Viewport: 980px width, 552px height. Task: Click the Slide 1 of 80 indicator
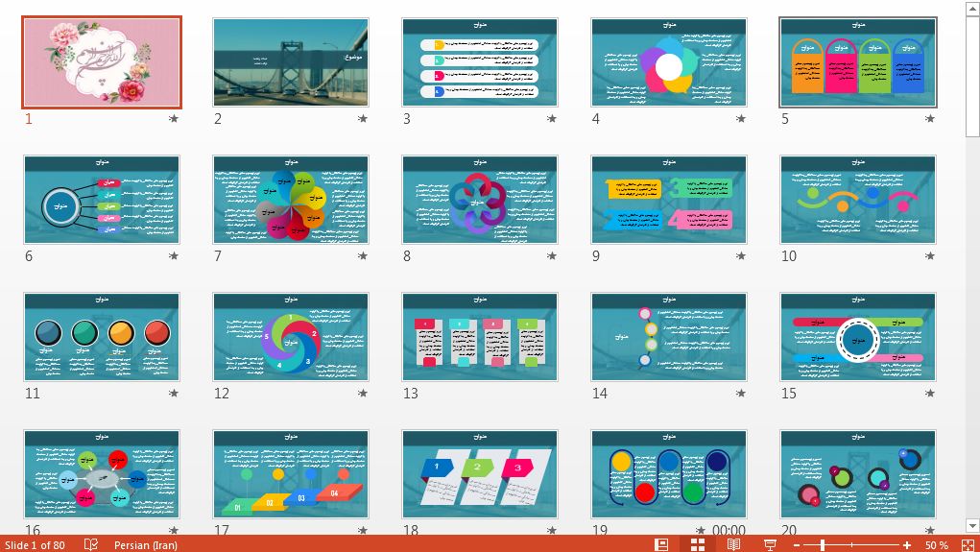[36, 544]
